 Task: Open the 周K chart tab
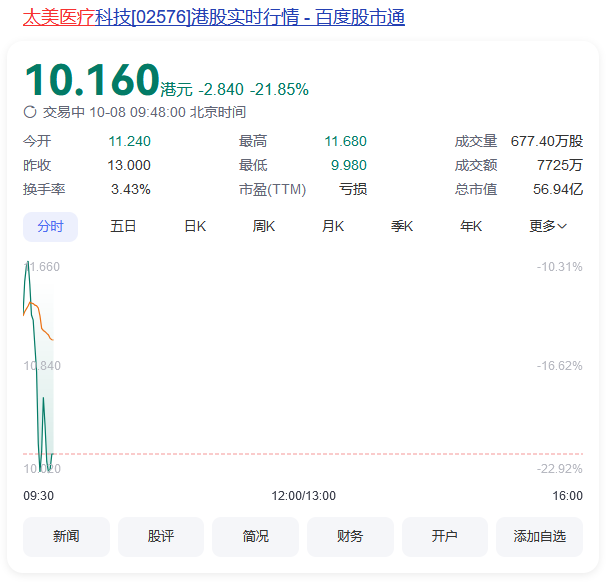coord(264,226)
